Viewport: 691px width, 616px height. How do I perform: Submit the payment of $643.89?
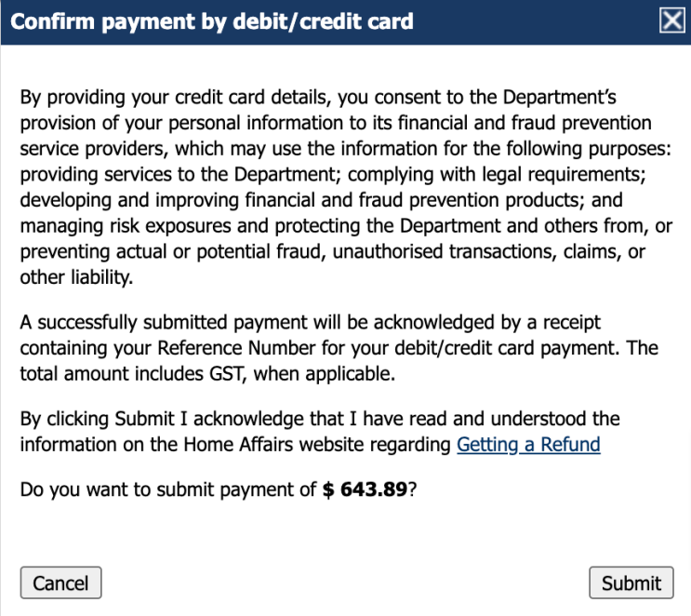[631, 583]
